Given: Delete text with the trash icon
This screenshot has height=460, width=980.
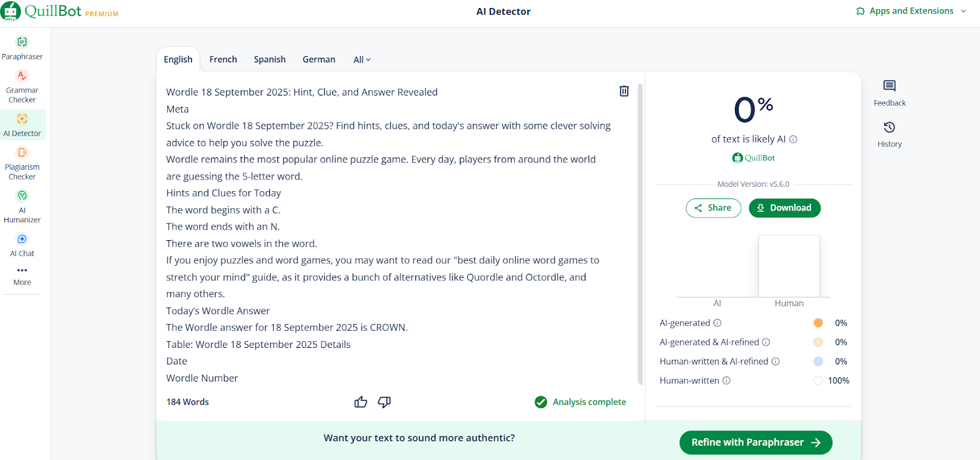Looking at the screenshot, I should click(x=624, y=91).
